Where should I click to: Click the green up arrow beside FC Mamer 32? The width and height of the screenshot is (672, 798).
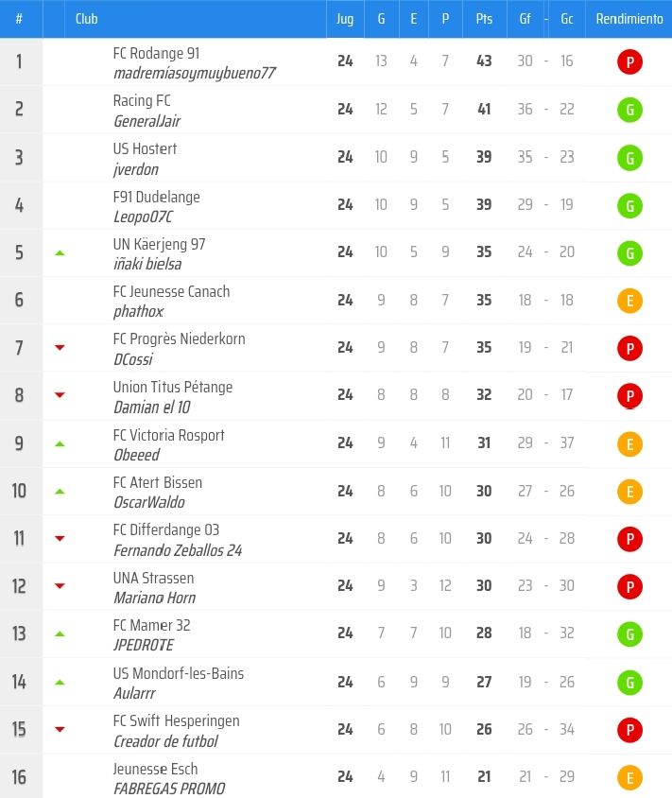(60, 633)
